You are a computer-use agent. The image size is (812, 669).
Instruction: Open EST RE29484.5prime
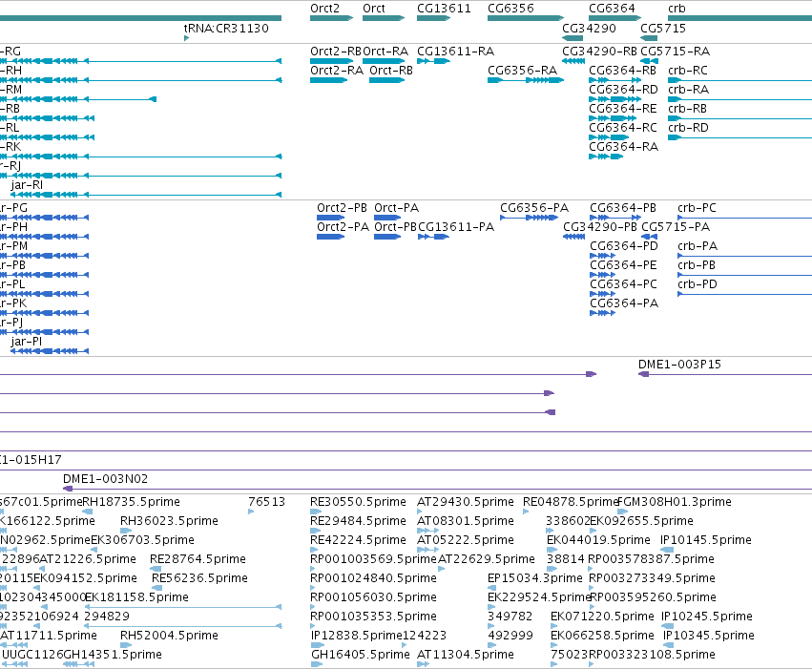(x=316, y=531)
